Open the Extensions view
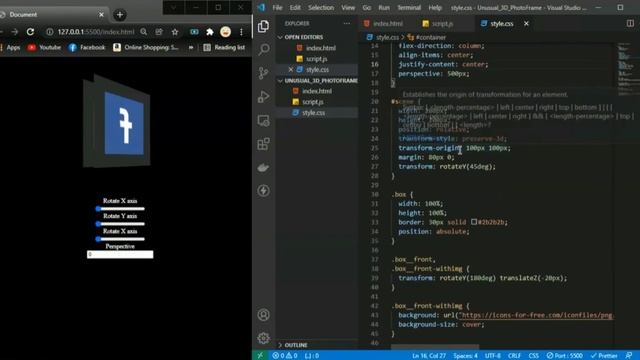 pos(264,144)
